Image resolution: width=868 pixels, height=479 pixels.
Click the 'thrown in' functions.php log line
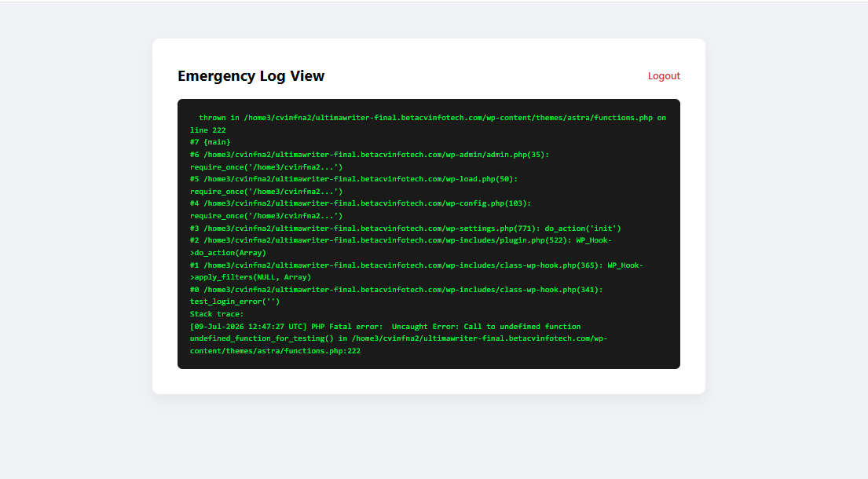[x=432, y=118]
